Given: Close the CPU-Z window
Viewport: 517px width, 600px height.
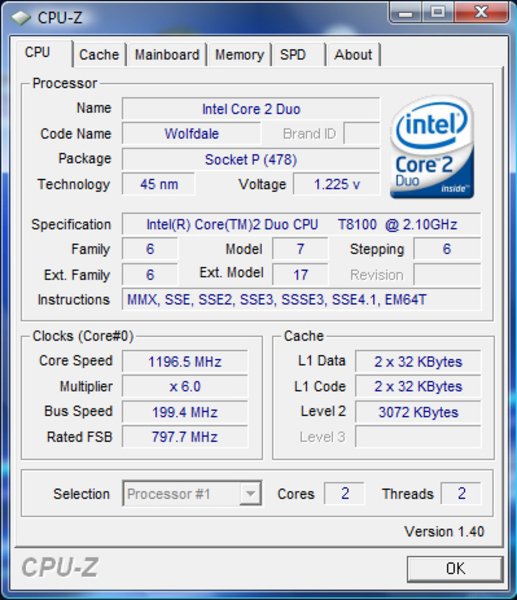Looking at the screenshot, I should coord(482,13).
